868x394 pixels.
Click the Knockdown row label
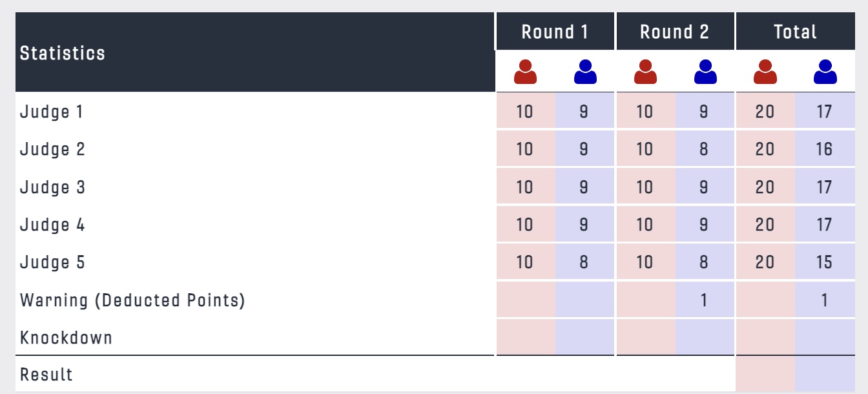66,338
